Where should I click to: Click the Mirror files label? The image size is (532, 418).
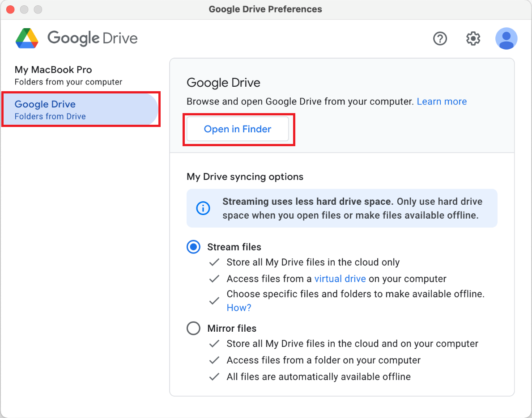pos(232,328)
